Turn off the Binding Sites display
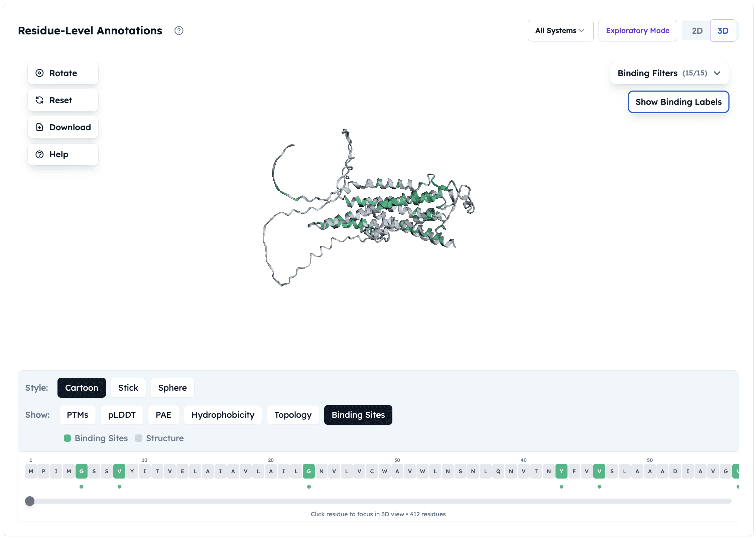 358,415
